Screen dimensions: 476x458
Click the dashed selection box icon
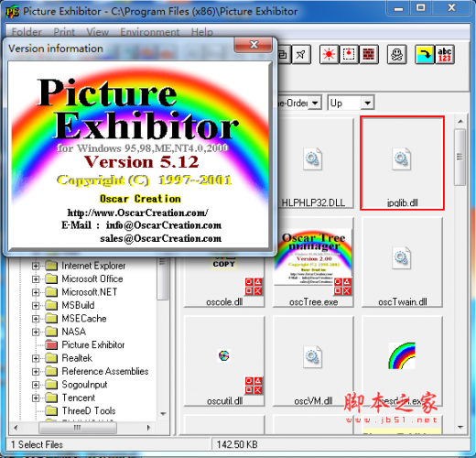(349, 55)
